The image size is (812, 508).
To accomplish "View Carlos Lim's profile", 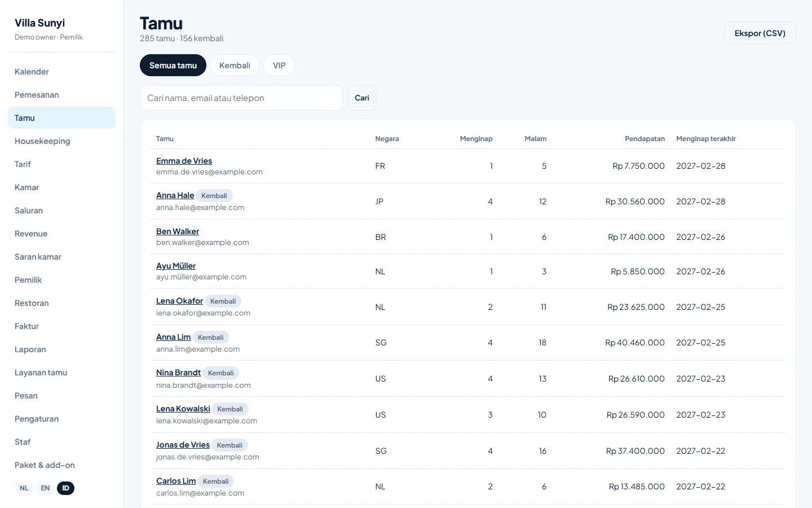I will [x=176, y=481].
